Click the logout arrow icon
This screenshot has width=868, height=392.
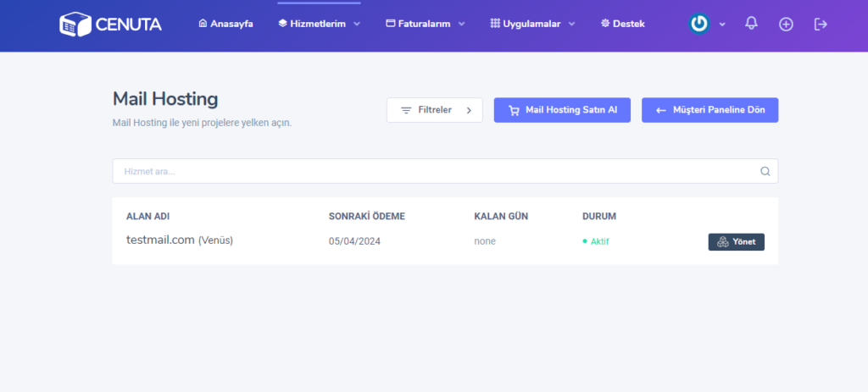point(821,25)
